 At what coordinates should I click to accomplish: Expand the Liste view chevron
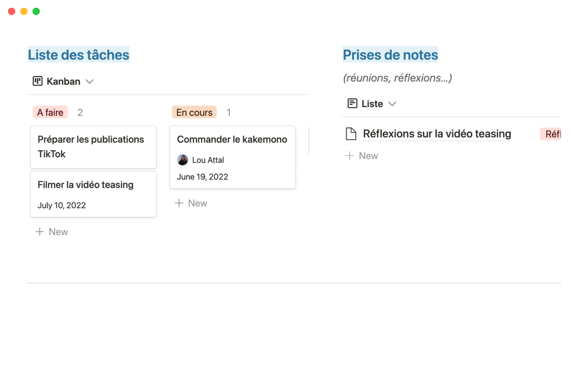click(392, 104)
